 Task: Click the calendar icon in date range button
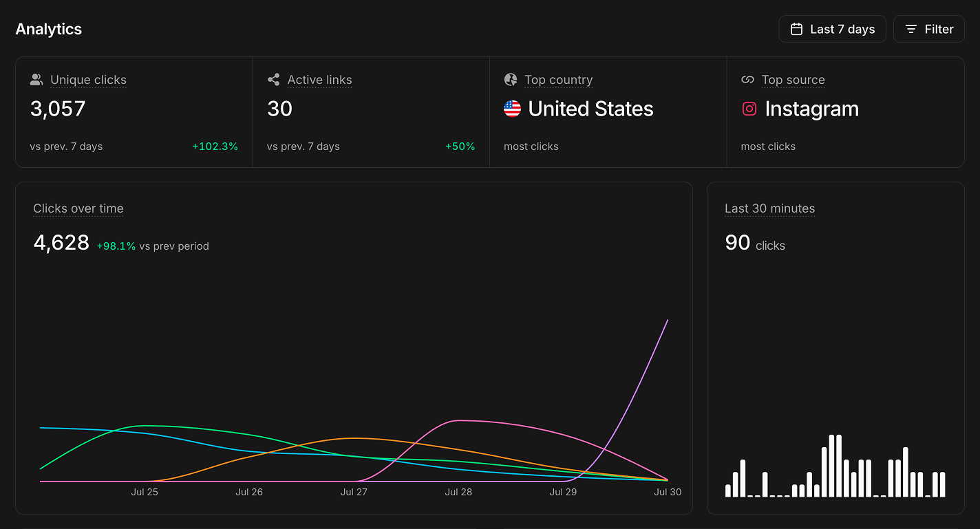point(796,29)
